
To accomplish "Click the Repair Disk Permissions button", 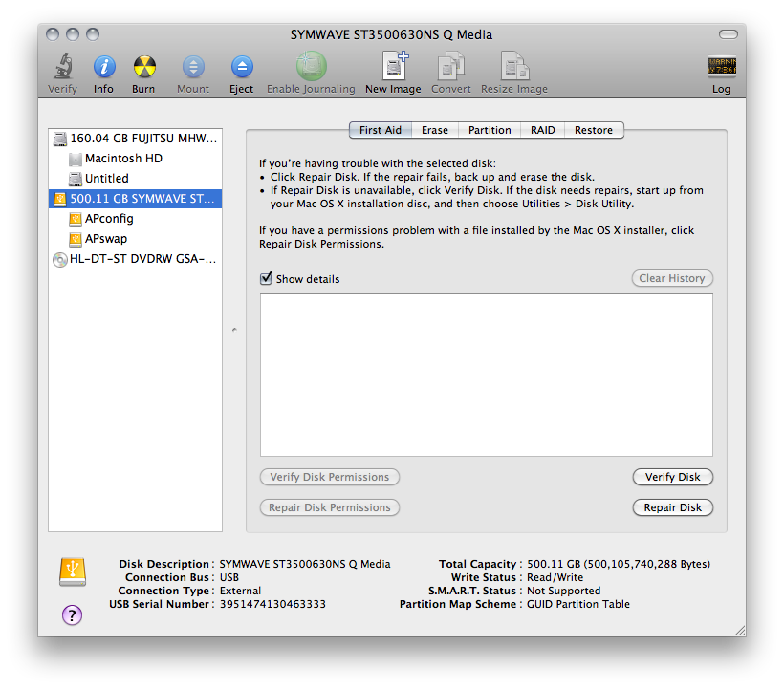I will [x=330, y=507].
